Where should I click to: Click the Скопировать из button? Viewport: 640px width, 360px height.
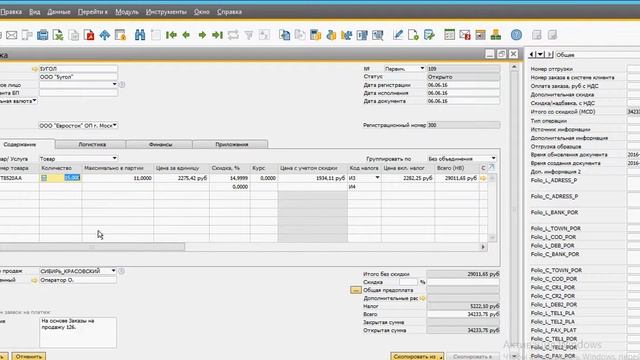[x=417, y=356]
